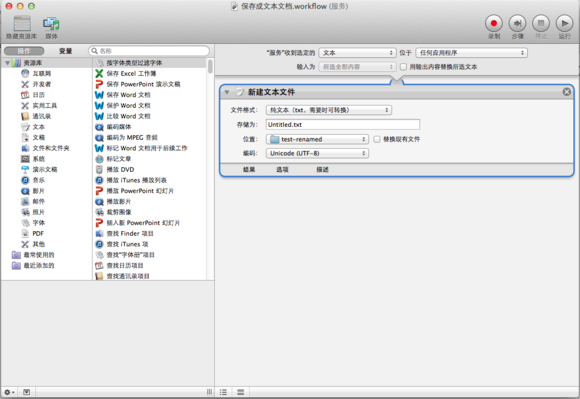Screen dimensions: 580x399
Task: Choose the 编码媒体 action
Action: [113, 127]
